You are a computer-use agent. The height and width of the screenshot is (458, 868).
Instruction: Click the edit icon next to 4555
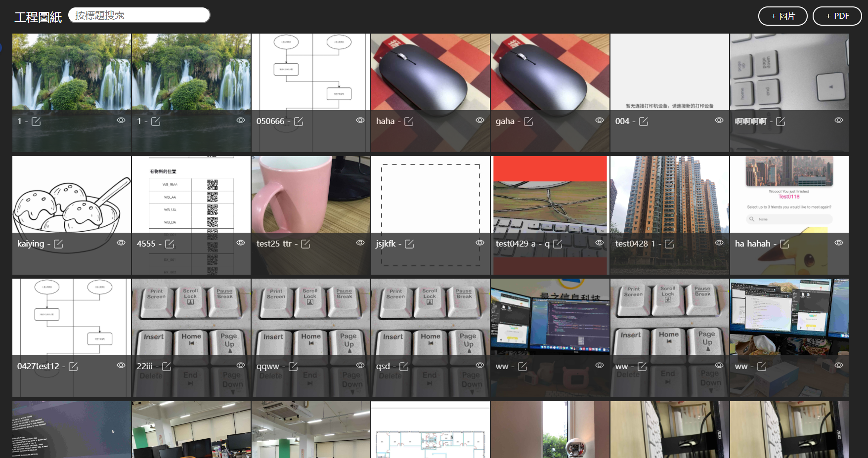click(170, 244)
